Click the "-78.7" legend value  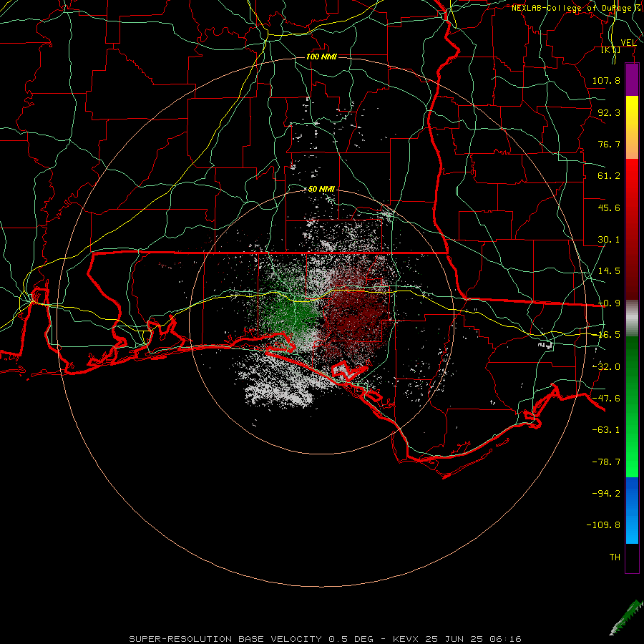(x=606, y=462)
